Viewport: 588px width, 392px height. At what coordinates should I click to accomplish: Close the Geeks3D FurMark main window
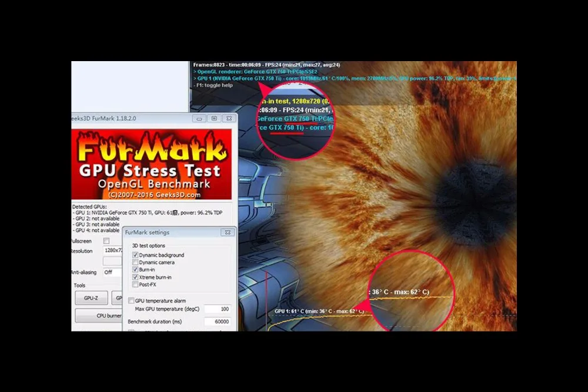pos(229,119)
